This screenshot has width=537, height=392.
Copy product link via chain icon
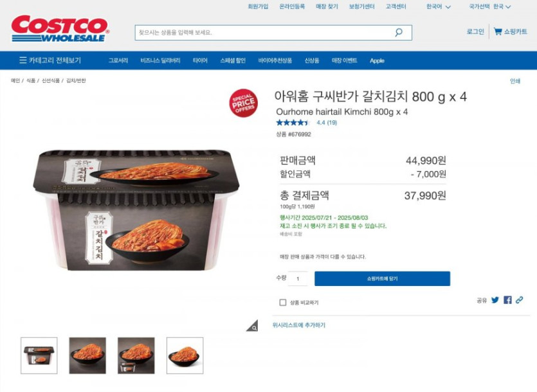520,300
